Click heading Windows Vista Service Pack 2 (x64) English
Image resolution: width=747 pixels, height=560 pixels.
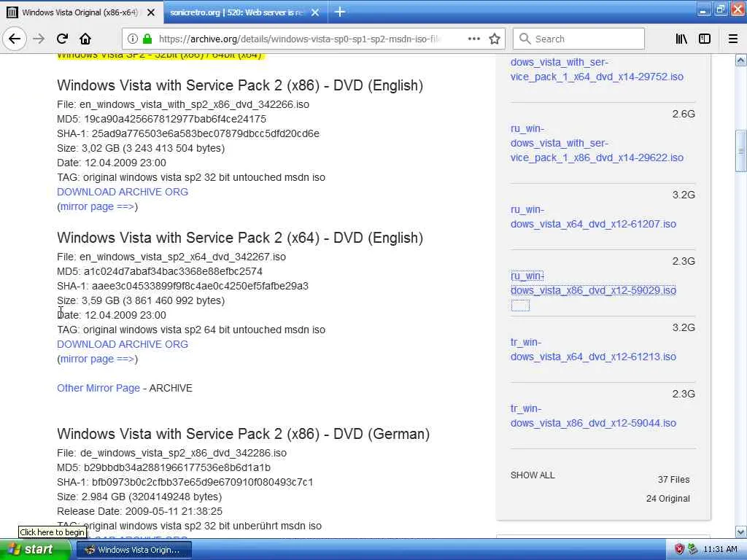(x=240, y=238)
